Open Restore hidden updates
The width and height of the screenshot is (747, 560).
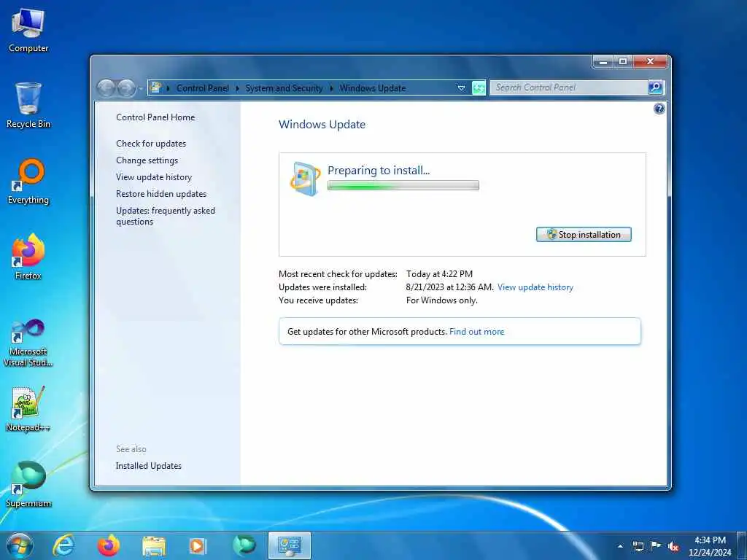tap(161, 194)
